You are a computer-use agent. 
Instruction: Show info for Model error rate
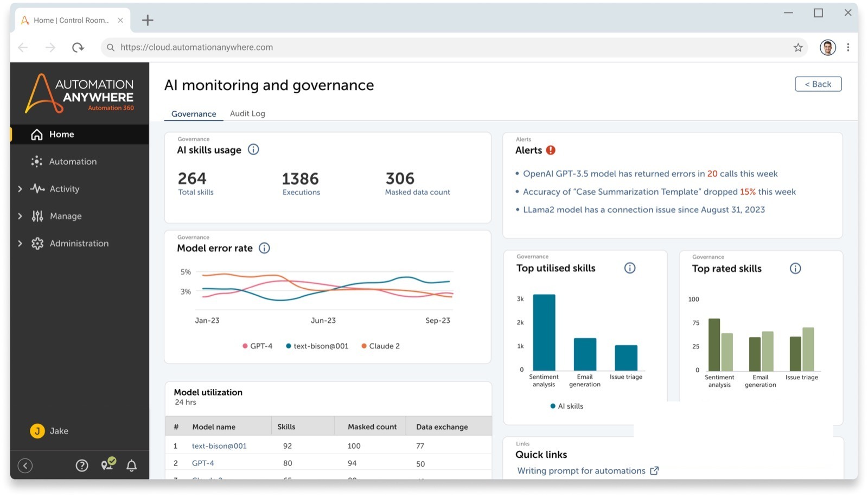(264, 248)
